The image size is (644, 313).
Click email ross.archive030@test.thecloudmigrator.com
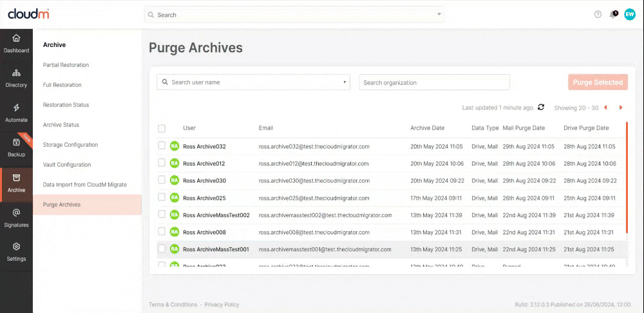click(x=314, y=181)
